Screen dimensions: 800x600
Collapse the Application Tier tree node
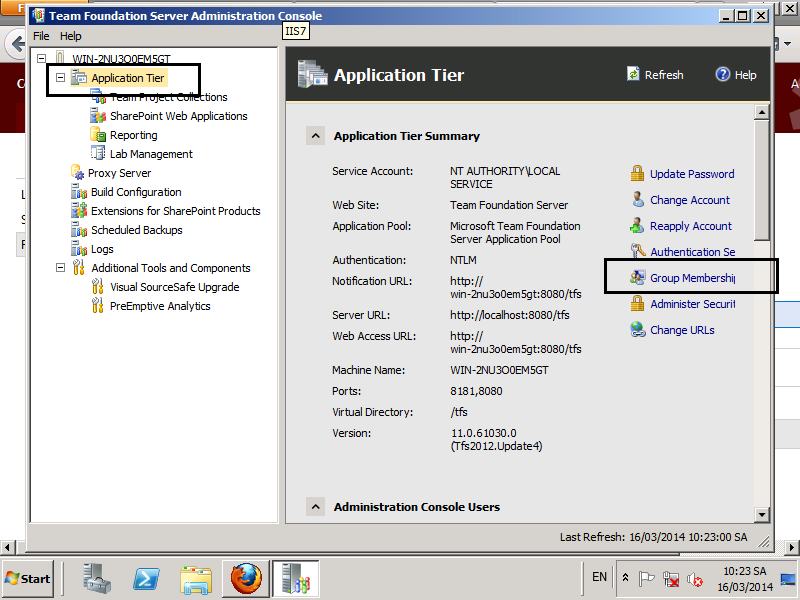[x=60, y=78]
